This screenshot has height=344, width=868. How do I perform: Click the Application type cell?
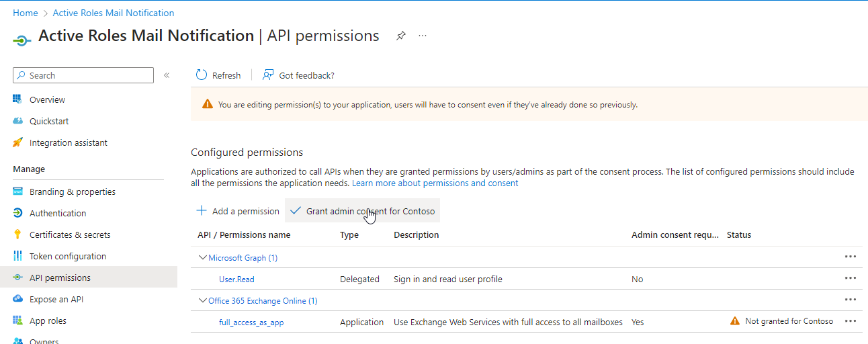point(361,322)
